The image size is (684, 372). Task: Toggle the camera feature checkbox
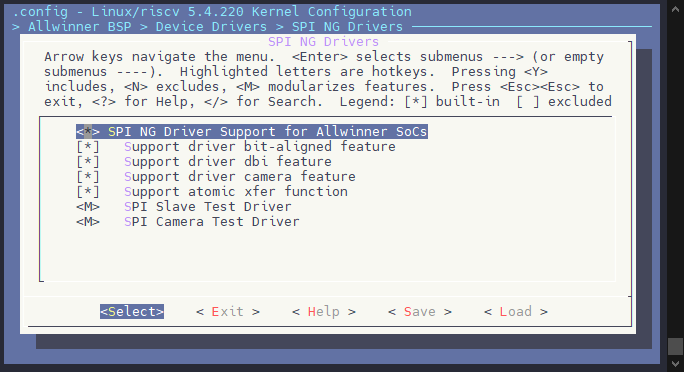click(88, 177)
